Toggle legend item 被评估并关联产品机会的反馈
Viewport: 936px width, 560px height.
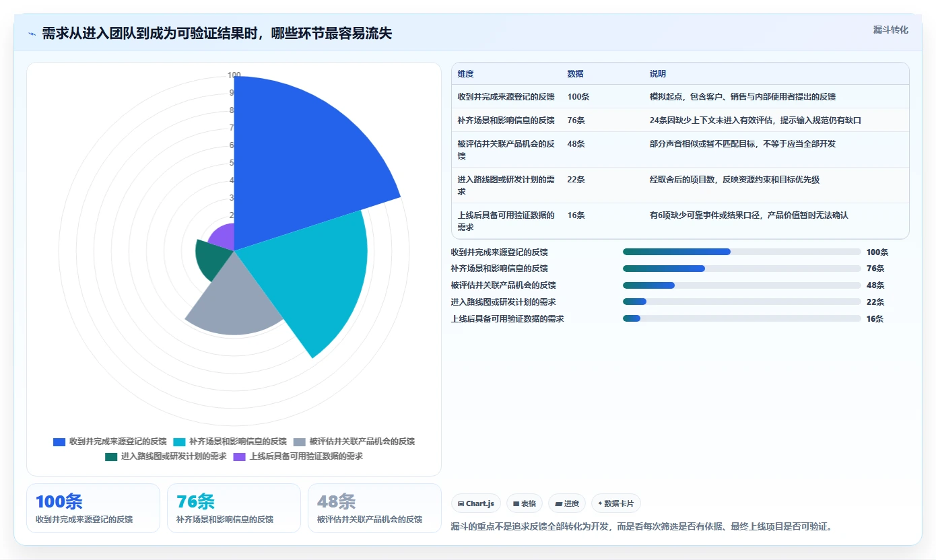(354, 442)
